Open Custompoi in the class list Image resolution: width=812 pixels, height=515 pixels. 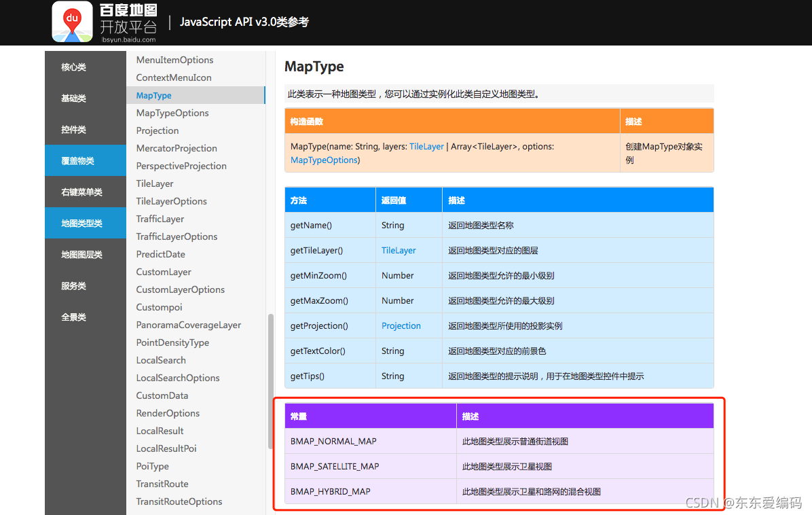(x=159, y=307)
